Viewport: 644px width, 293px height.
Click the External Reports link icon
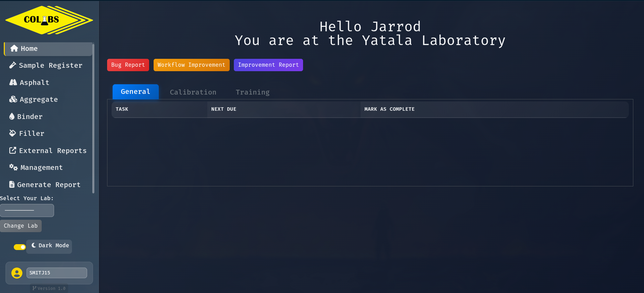13,150
